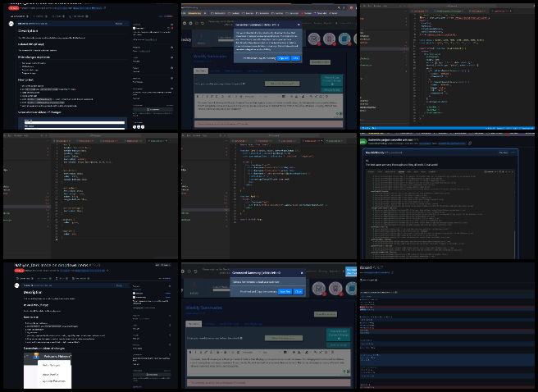Click Copy Text in the long-message summary dialog
This screenshot has width=538, height=392.
tap(285, 58)
